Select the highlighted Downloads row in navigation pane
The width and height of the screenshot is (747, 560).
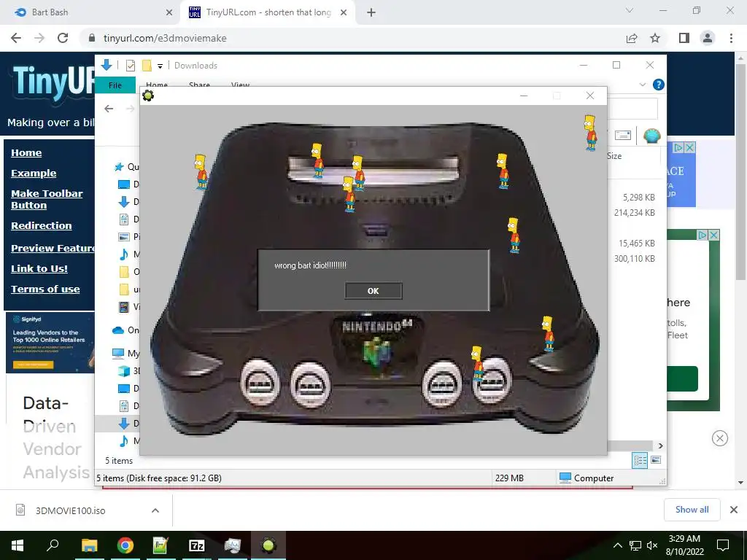pyautogui.click(x=117, y=424)
